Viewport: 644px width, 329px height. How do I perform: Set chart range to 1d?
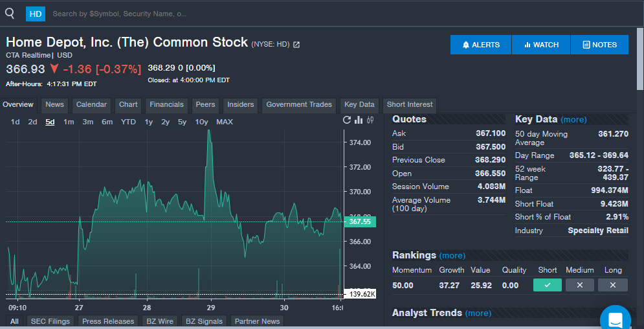15,122
